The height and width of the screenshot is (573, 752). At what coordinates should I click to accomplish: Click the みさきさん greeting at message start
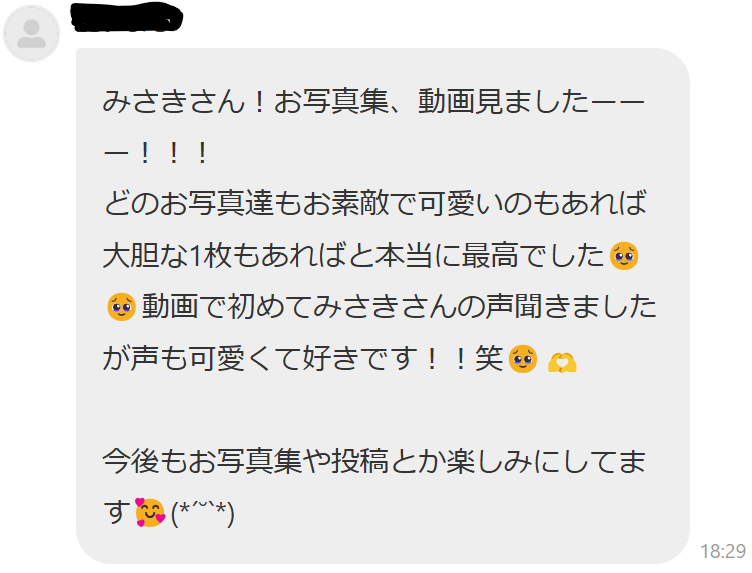(x=174, y=102)
